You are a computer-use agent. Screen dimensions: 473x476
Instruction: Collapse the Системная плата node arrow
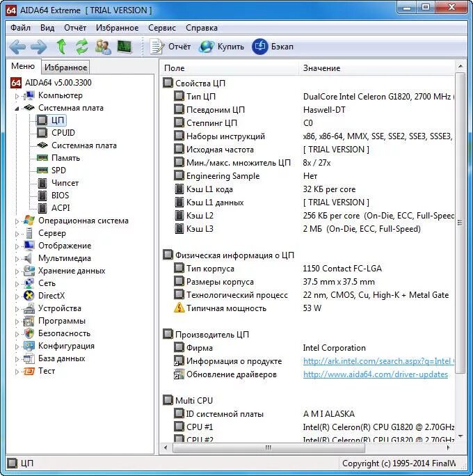pyautogui.click(x=17, y=109)
